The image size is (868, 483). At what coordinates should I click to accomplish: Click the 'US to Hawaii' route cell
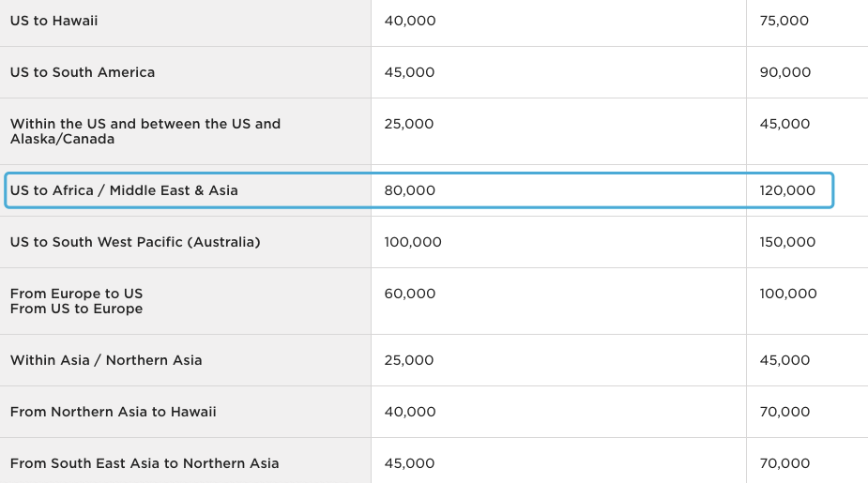(x=54, y=21)
